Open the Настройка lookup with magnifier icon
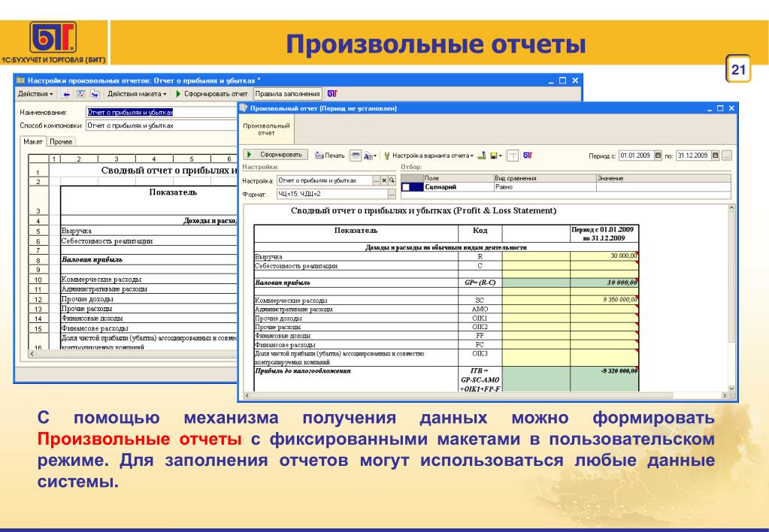The height and width of the screenshot is (532, 769). [392, 180]
